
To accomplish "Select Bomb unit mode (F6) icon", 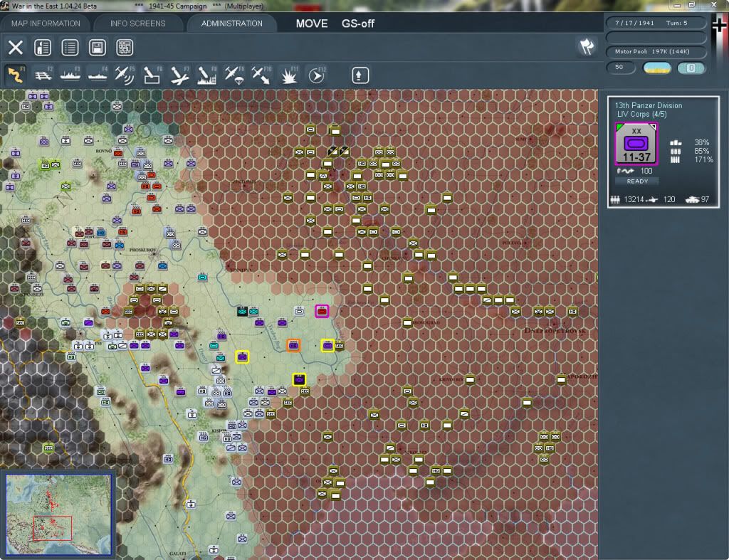I will pos(152,75).
